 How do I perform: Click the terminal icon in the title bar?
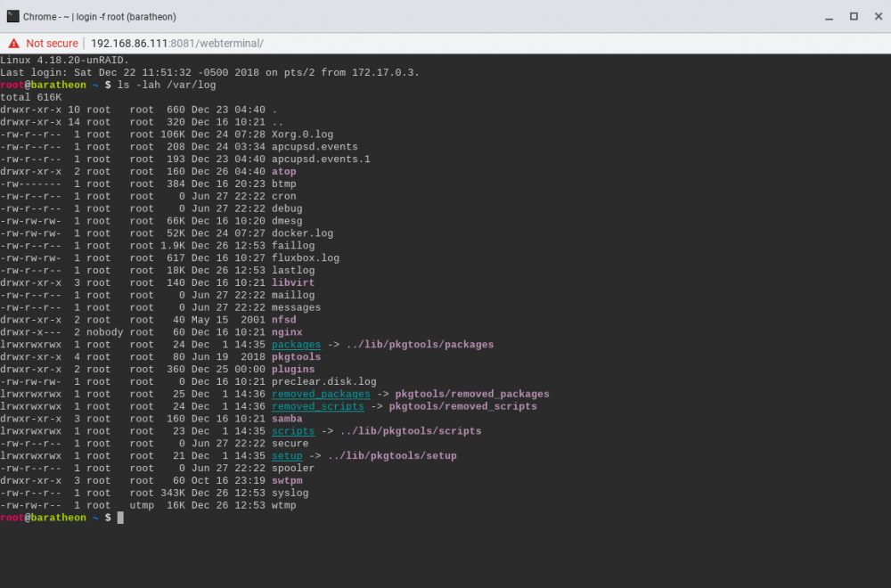coord(12,16)
